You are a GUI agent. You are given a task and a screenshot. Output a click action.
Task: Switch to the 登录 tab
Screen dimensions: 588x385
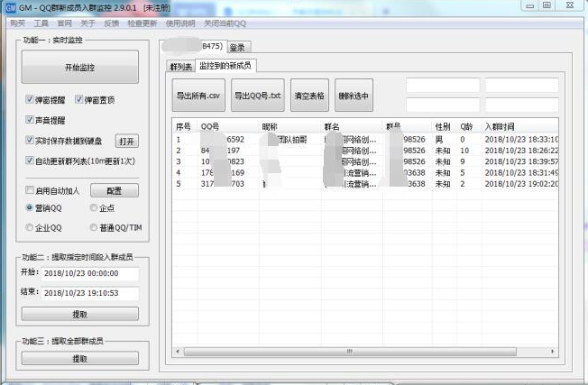pos(238,47)
